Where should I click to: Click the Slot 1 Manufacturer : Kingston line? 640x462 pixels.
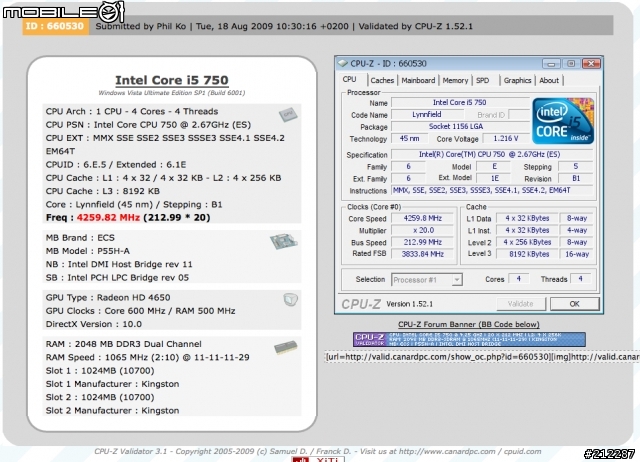tap(112, 384)
